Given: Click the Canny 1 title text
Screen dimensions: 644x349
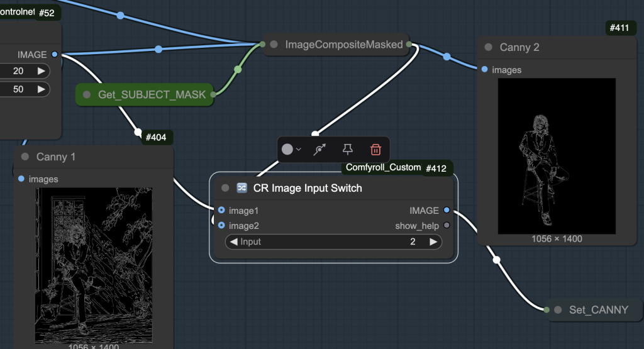Looking at the screenshot, I should [x=56, y=157].
